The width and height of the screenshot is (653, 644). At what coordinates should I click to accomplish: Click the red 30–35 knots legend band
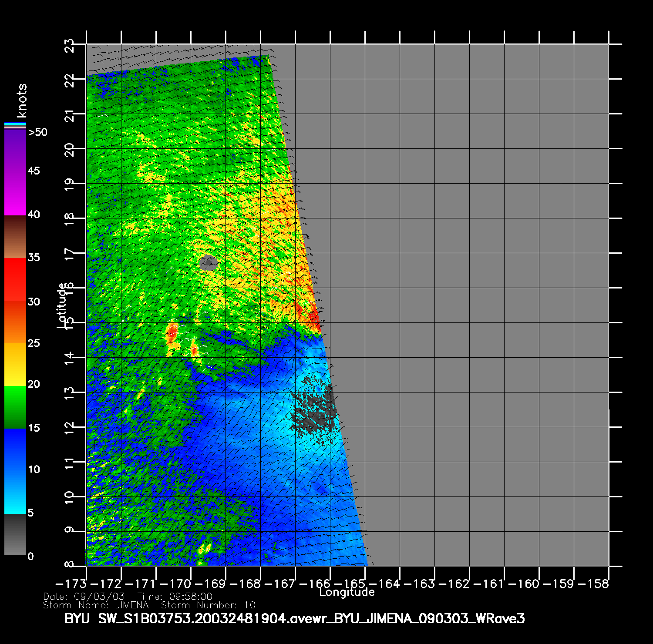point(15,279)
